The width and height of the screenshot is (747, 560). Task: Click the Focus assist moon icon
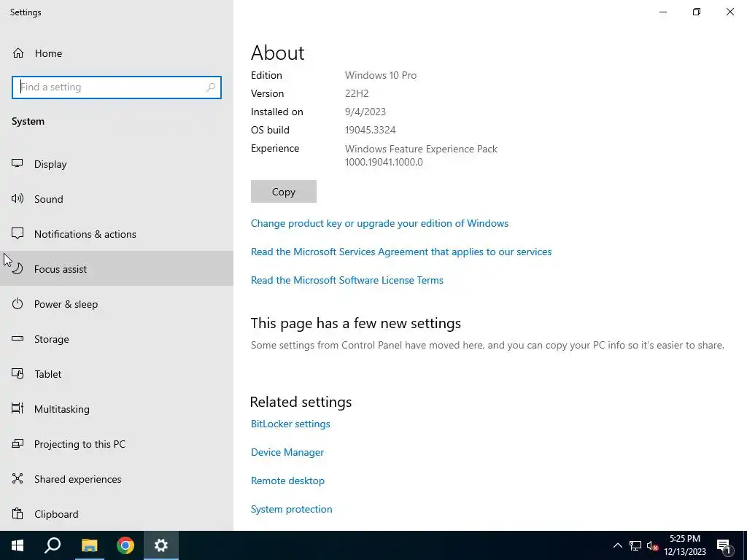[18, 268]
